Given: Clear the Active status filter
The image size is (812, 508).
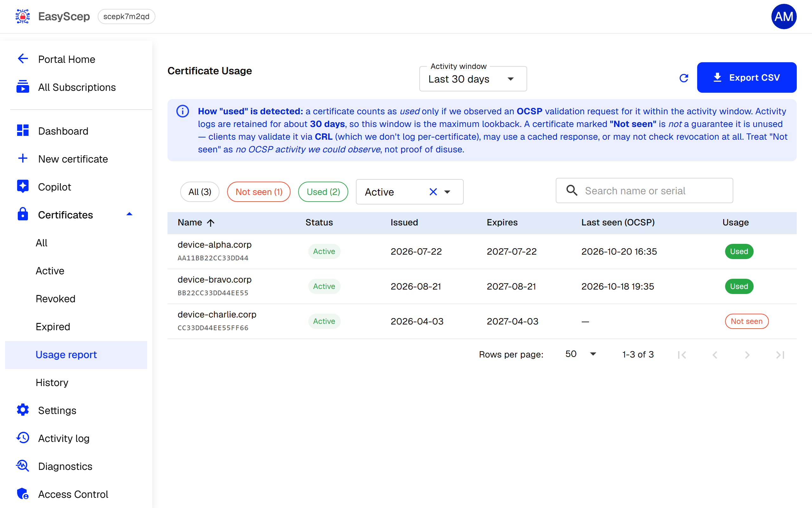Looking at the screenshot, I should tap(433, 192).
